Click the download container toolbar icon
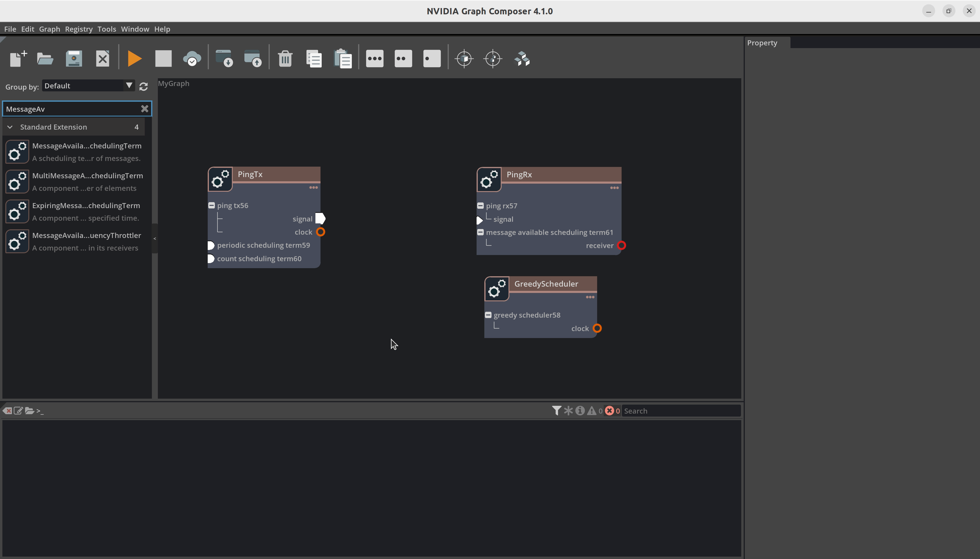 coord(224,59)
